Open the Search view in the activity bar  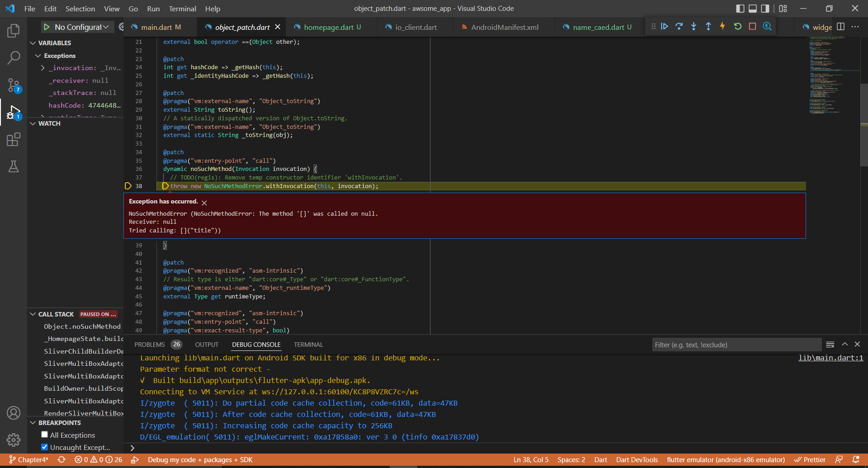click(14, 57)
